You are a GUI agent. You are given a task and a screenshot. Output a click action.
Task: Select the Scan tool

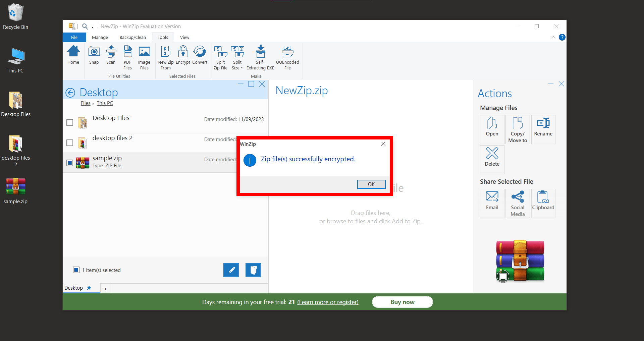pyautogui.click(x=111, y=55)
